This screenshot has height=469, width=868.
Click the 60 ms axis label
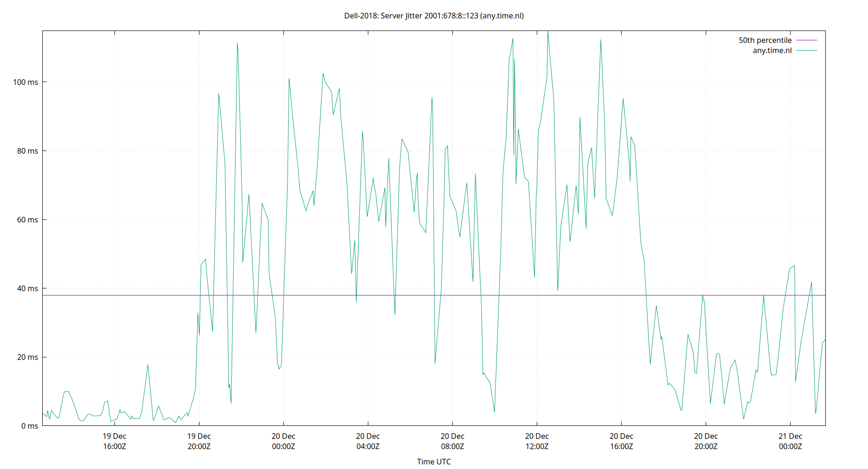pyautogui.click(x=26, y=219)
